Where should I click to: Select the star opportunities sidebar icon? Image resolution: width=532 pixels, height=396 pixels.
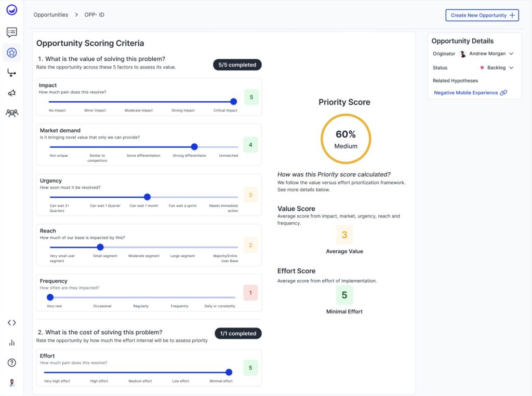(11, 52)
